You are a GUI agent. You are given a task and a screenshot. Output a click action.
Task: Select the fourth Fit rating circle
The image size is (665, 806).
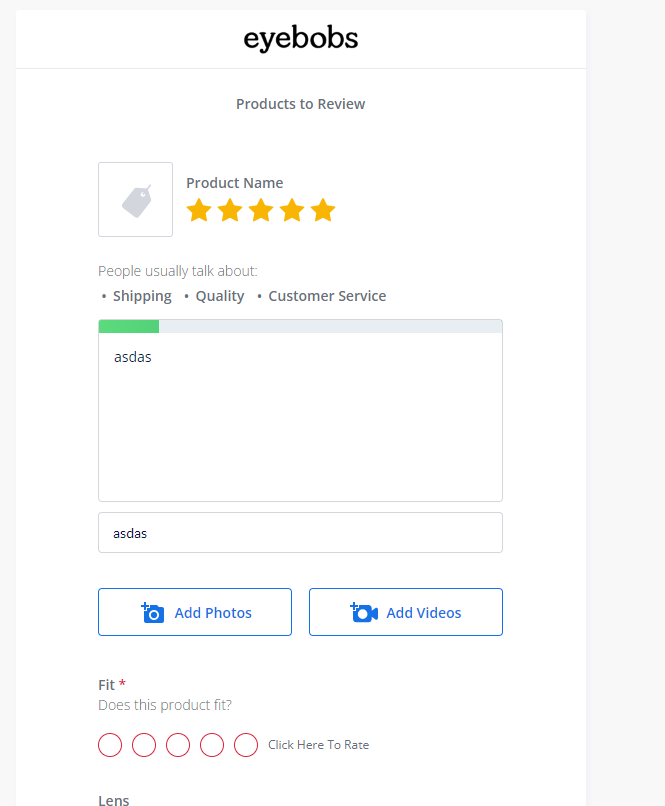[x=212, y=745]
